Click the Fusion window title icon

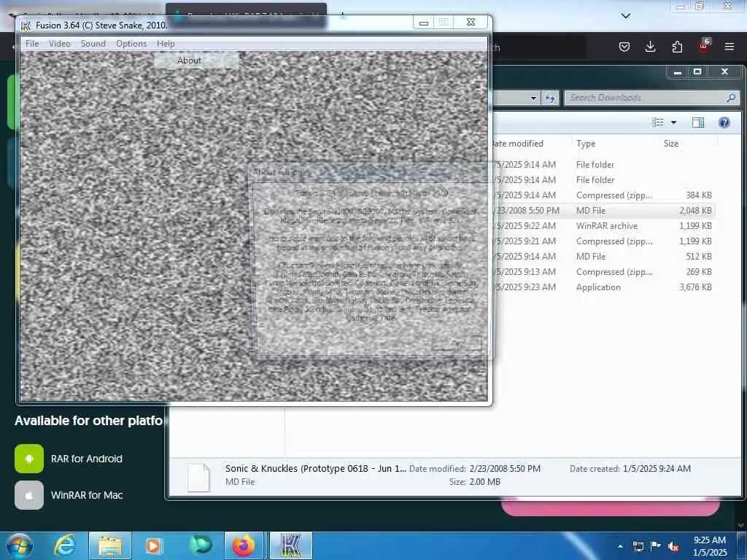tap(26, 26)
